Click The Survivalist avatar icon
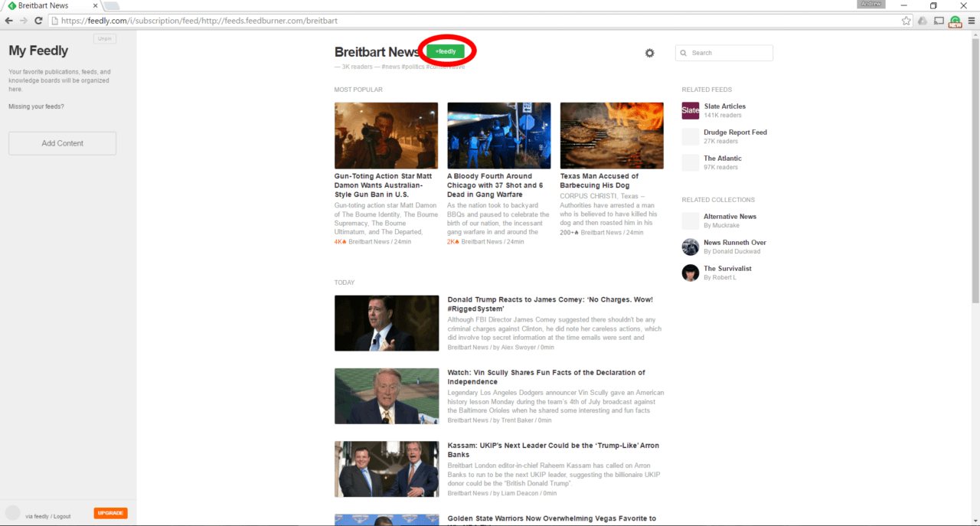The image size is (980, 526). click(691, 273)
